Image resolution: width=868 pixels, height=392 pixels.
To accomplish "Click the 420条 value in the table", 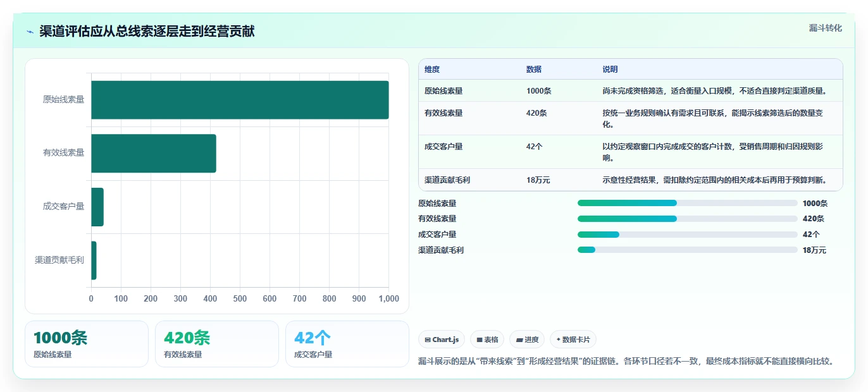I will coord(536,113).
